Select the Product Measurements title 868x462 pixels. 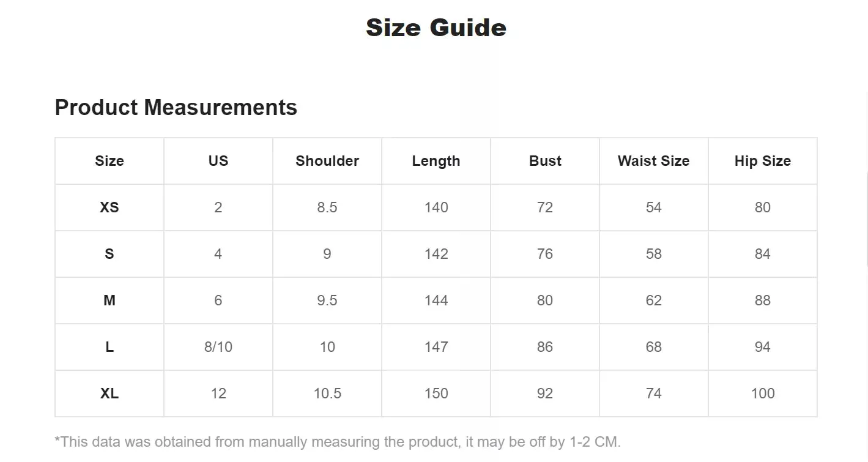[176, 108]
